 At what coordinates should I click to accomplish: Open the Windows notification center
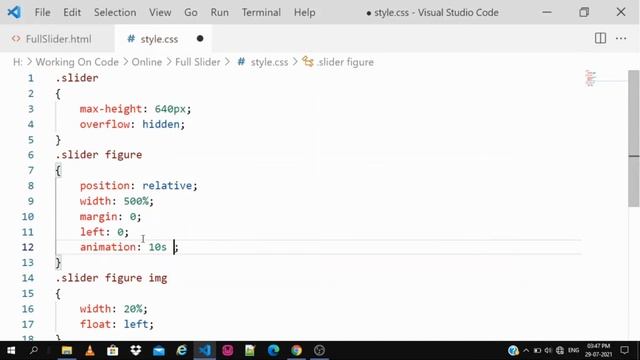pyautogui.click(x=624, y=350)
